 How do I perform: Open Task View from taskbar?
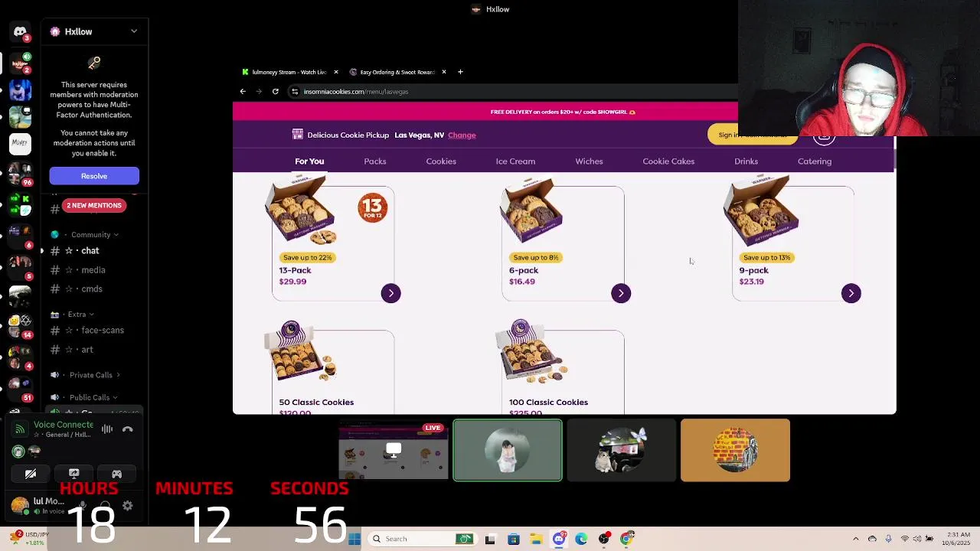[490, 539]
